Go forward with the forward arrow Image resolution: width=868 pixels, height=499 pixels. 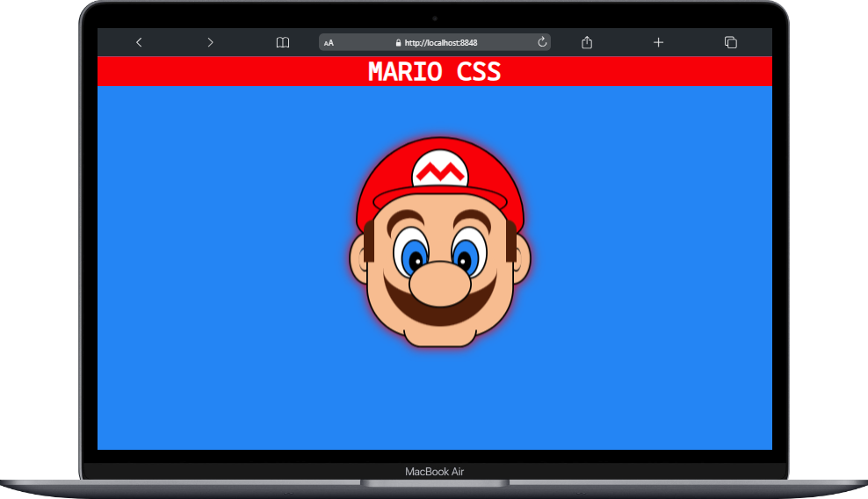[210, 42]
